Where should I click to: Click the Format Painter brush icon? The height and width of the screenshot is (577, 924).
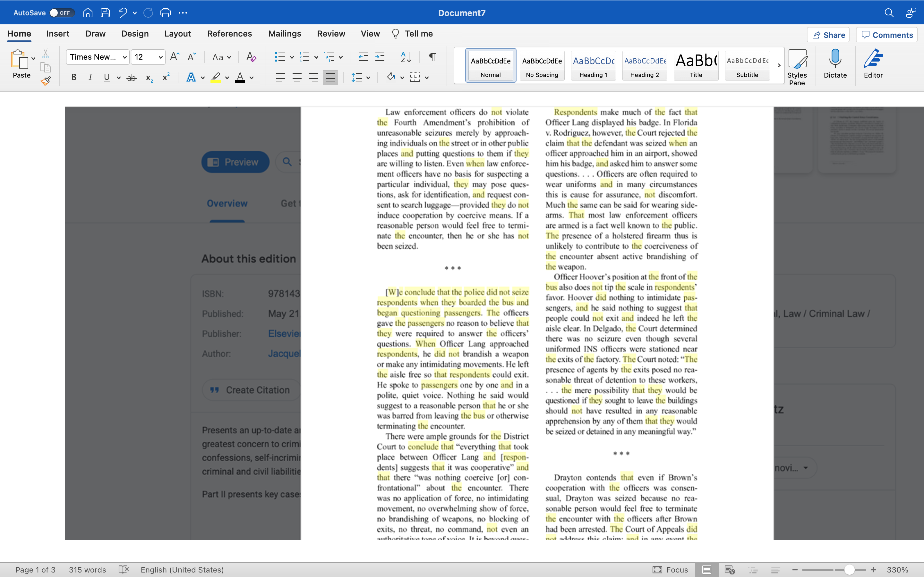pos(46,81)
